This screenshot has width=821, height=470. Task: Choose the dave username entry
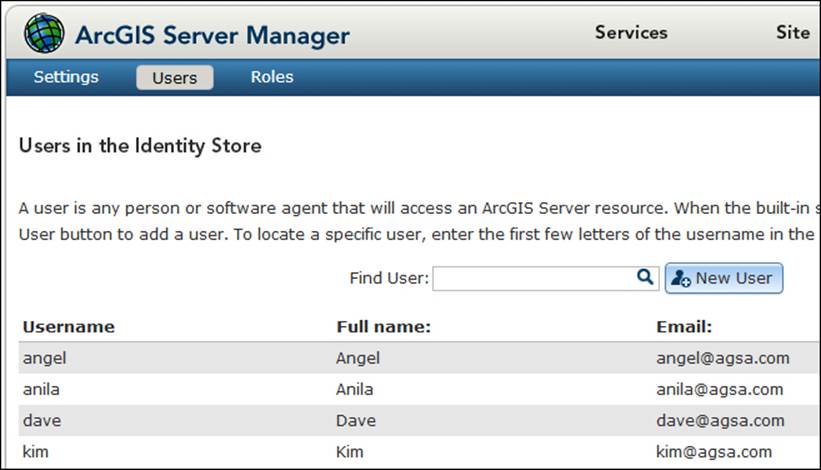pyautogui.click(x=42, y=421)
